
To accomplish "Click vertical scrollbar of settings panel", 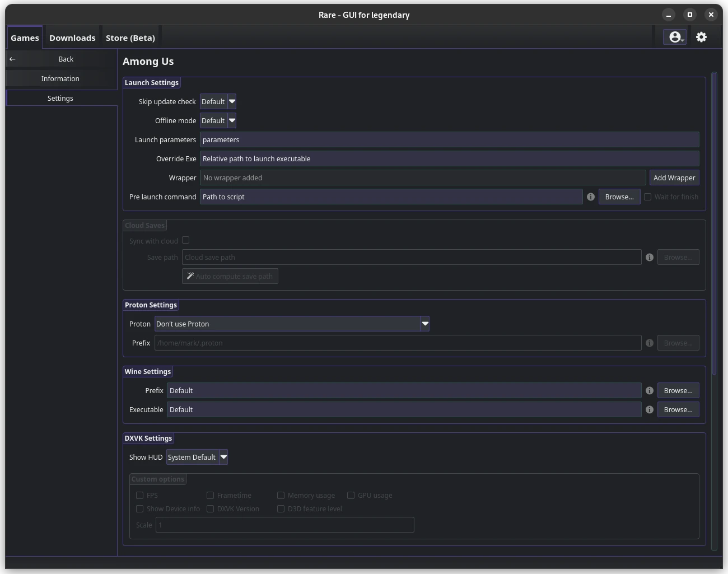I will click(714, 224).
